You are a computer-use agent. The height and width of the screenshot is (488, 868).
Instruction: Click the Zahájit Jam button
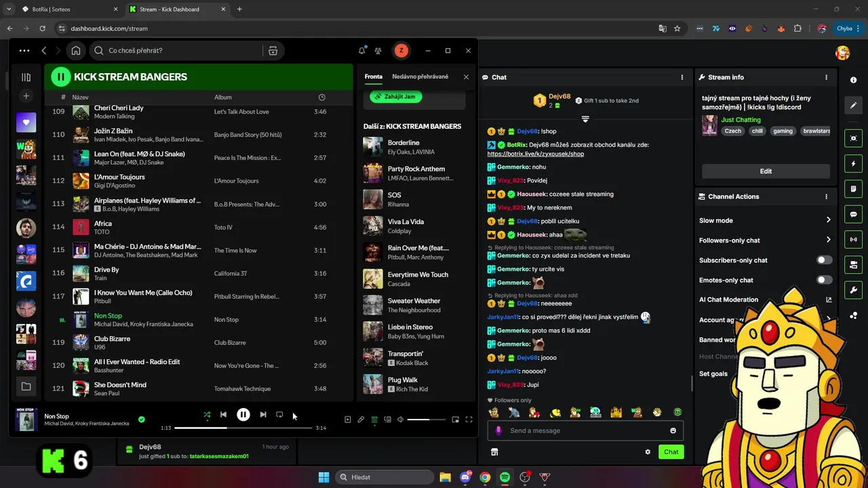point(396,96)
